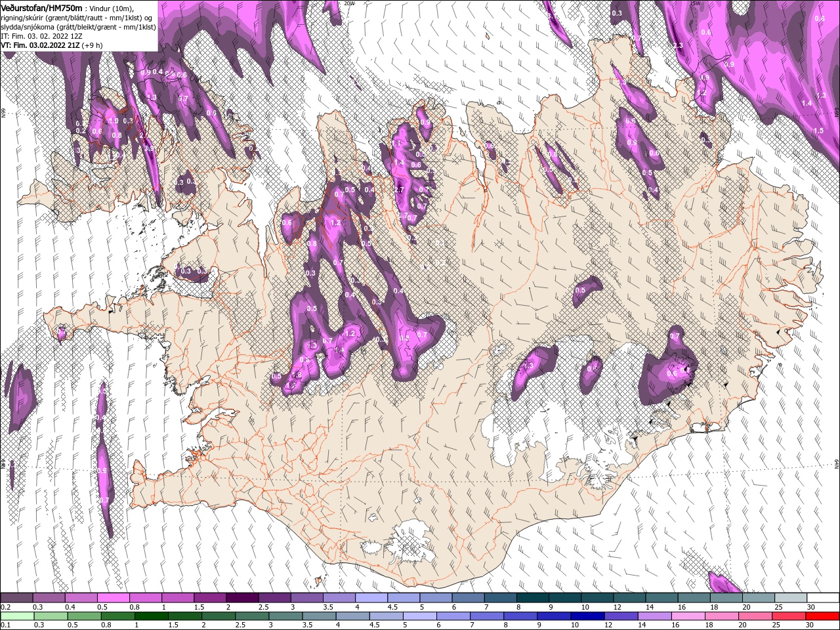This screenshot has width=840, height=630.
Task: Click the lavender rain swatch between 14 and 16
Action: [654, 616]
